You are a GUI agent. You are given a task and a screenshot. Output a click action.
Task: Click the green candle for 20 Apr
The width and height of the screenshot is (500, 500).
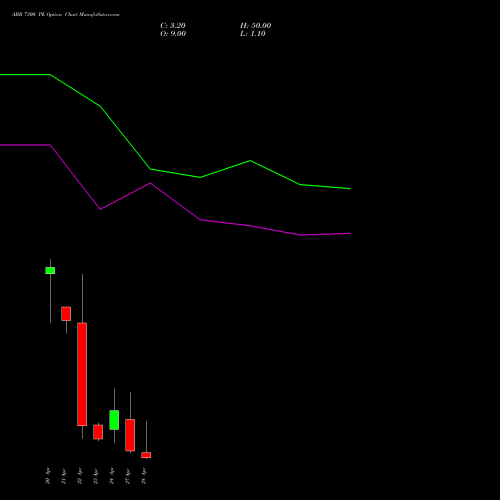tap(50, 270)
